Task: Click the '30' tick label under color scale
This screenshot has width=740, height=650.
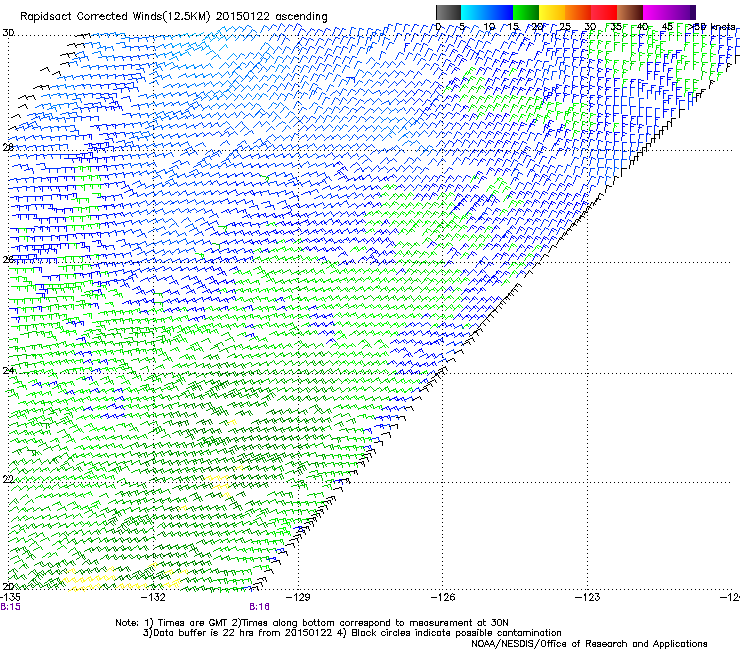Action: (591, 26)
